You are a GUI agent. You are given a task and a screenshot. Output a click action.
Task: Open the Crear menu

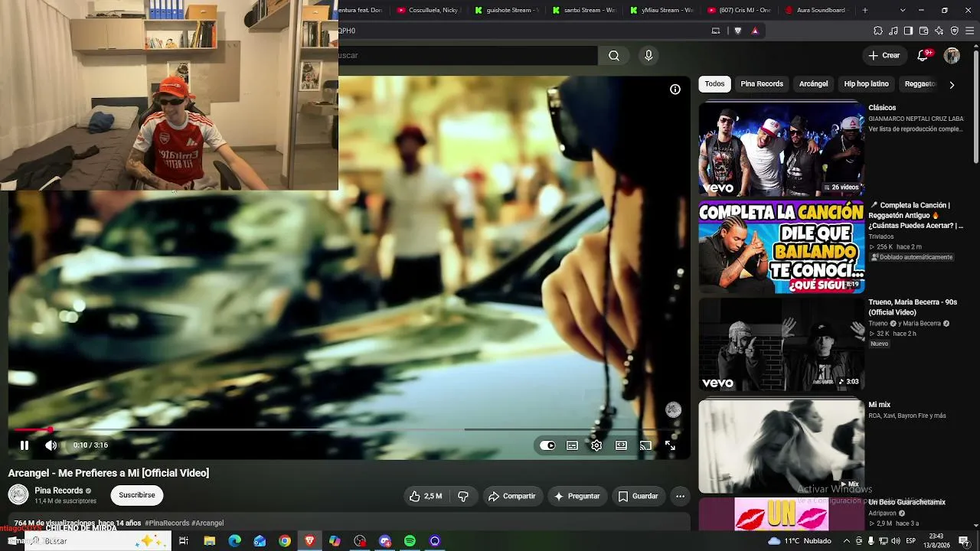pos(884,55)
